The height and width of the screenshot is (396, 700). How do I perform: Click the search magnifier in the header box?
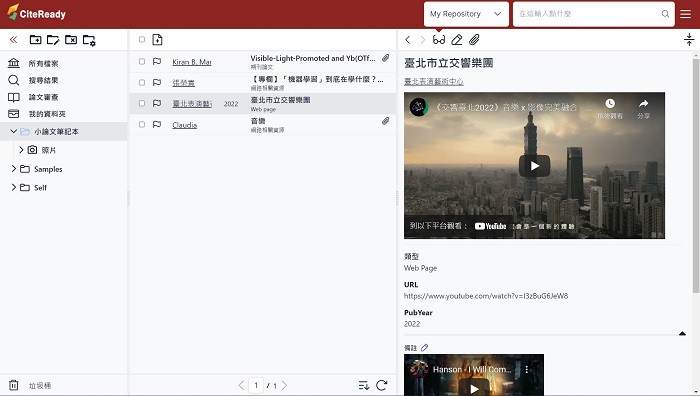coord(665,14)
